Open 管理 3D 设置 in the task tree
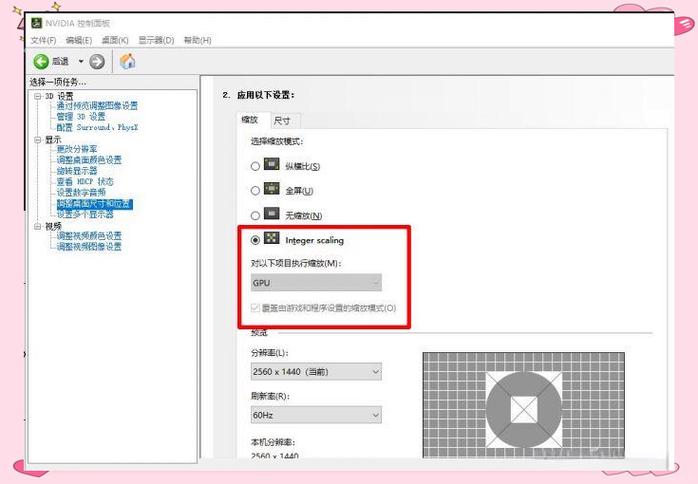 (x=81, y=117)
